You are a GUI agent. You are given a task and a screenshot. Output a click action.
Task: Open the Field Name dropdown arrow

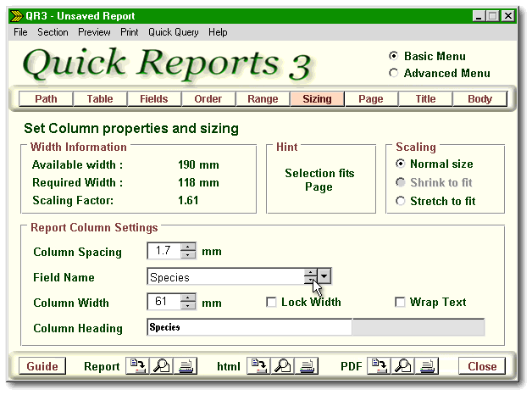(324, 276)
